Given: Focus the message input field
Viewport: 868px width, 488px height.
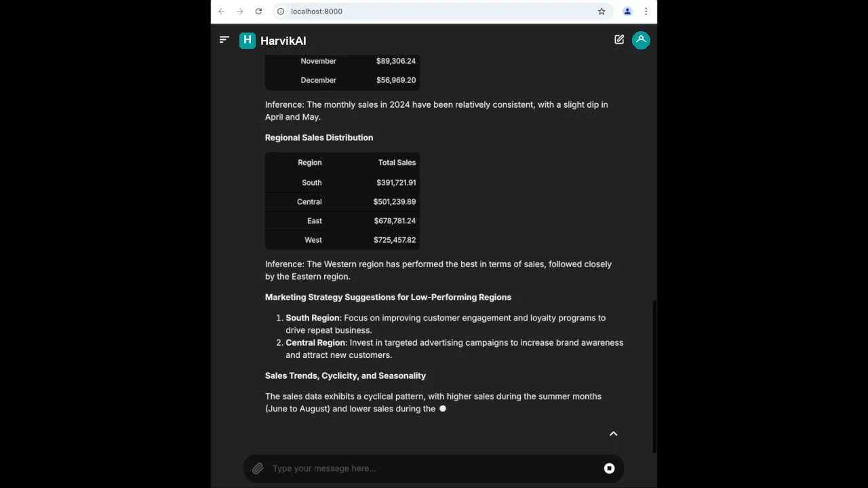Looking at the screenshot, I should pyautogui.click(x=434, y=468).
